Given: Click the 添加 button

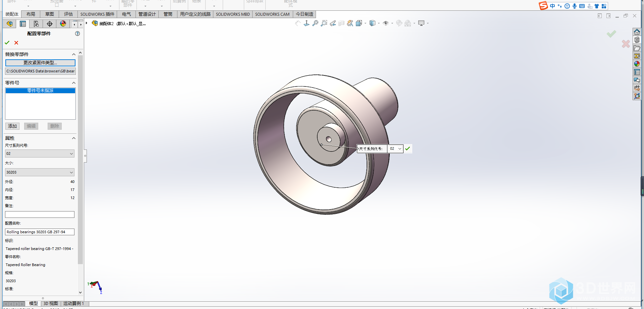Looking at the screenshot, I should 12,126.
